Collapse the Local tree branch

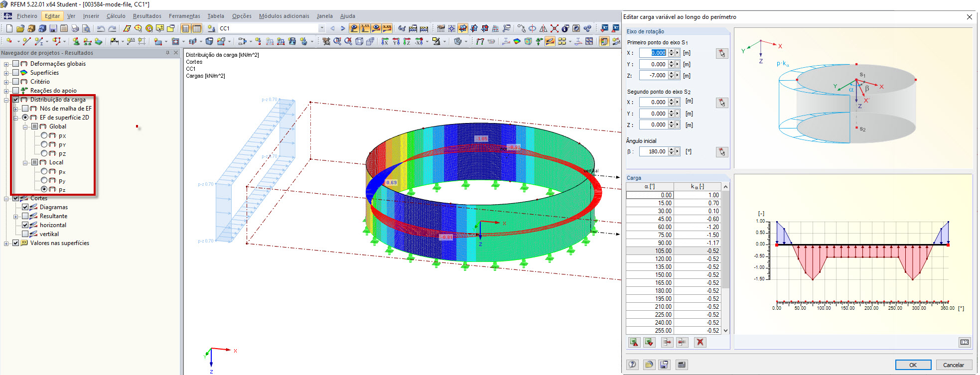coord(25,162)
